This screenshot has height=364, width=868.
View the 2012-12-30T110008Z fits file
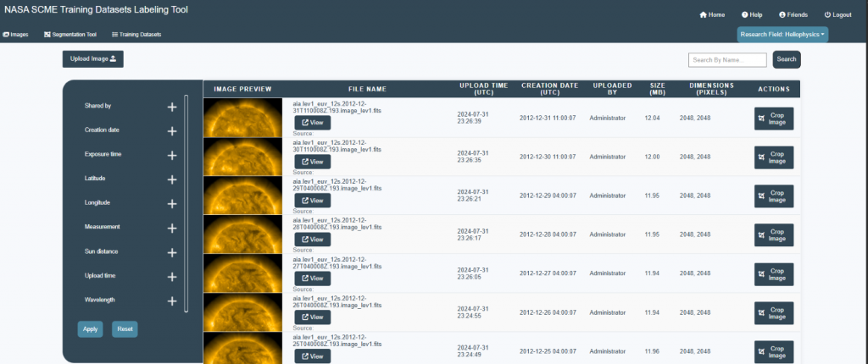pyautogui.click(x=312, y=162)
